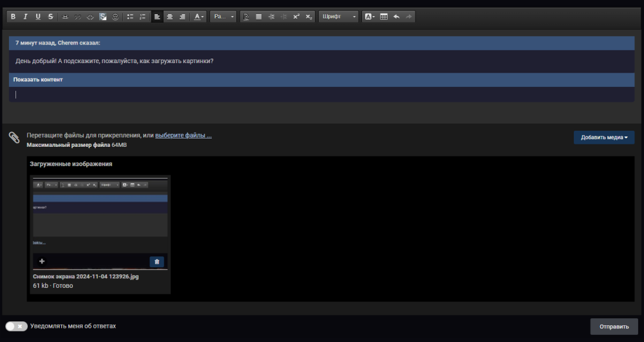Toggle underline formatting
The height and width of the screenshot is (342, 644).
tap(38, 17)
